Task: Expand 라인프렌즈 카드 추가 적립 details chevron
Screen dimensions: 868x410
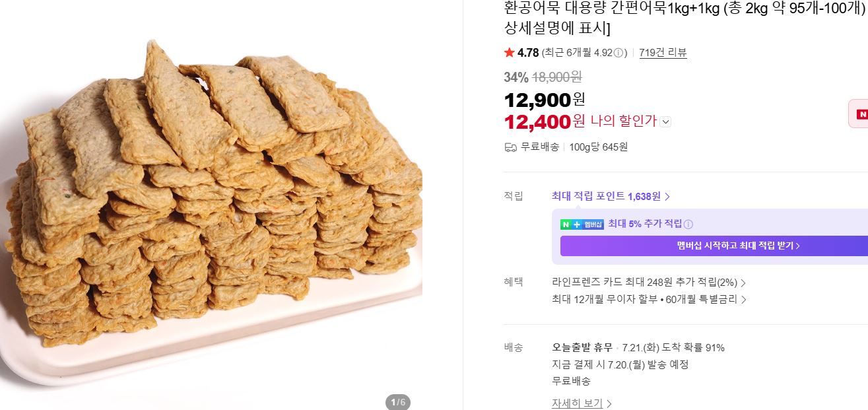Action: click(743, 283)
